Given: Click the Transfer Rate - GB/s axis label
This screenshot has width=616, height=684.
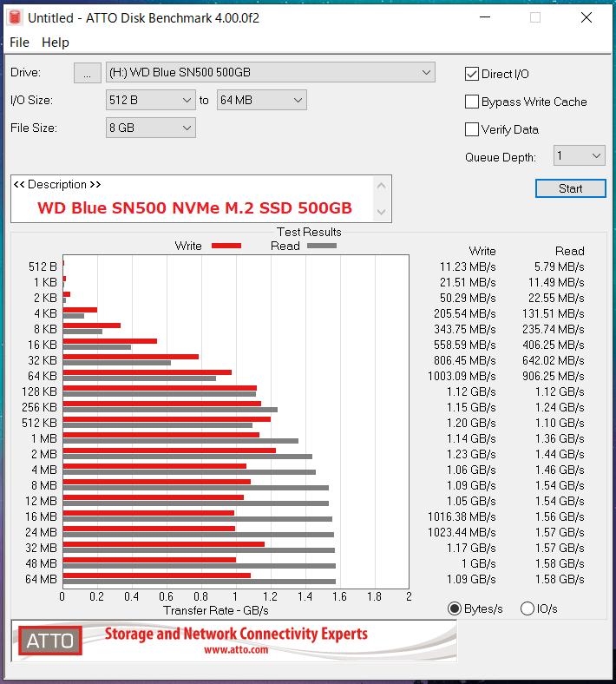Looking at the screenshot, I should coord(216,610).
